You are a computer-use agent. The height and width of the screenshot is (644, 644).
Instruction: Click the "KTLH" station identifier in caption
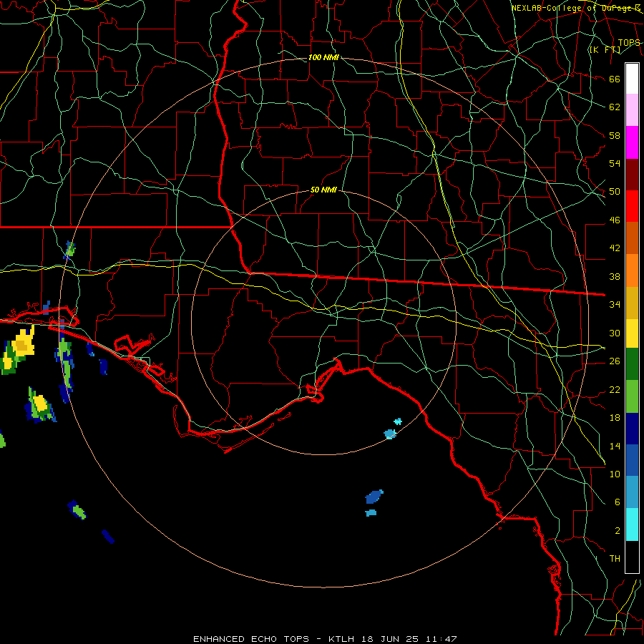click(x=341, y=639)
